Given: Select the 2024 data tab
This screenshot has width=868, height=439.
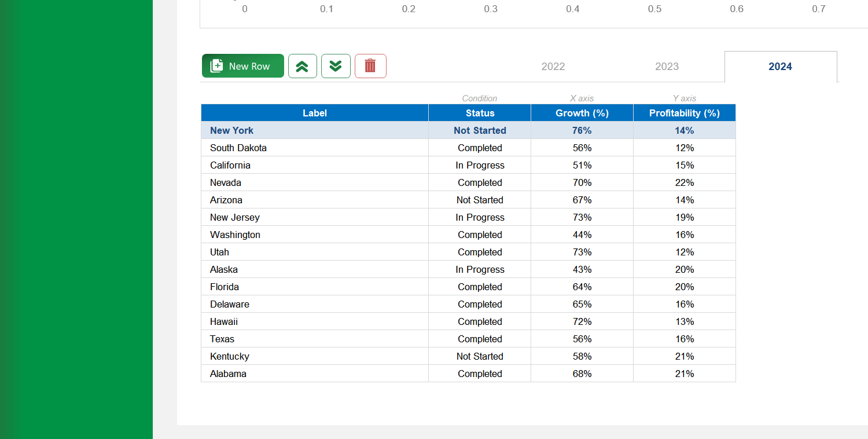Looking at the screenshot, I should [x=781, y=67].
